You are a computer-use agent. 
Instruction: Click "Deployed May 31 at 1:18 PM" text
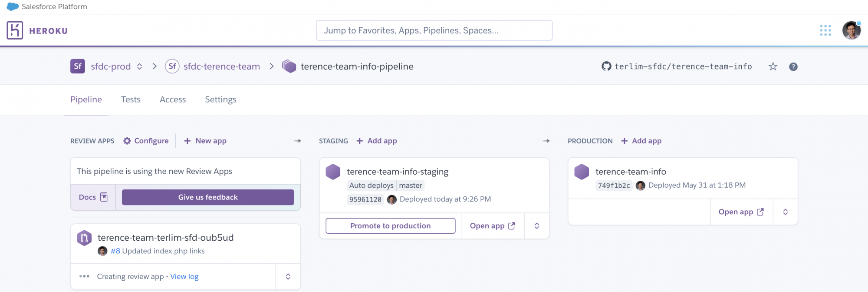[697, 185]
